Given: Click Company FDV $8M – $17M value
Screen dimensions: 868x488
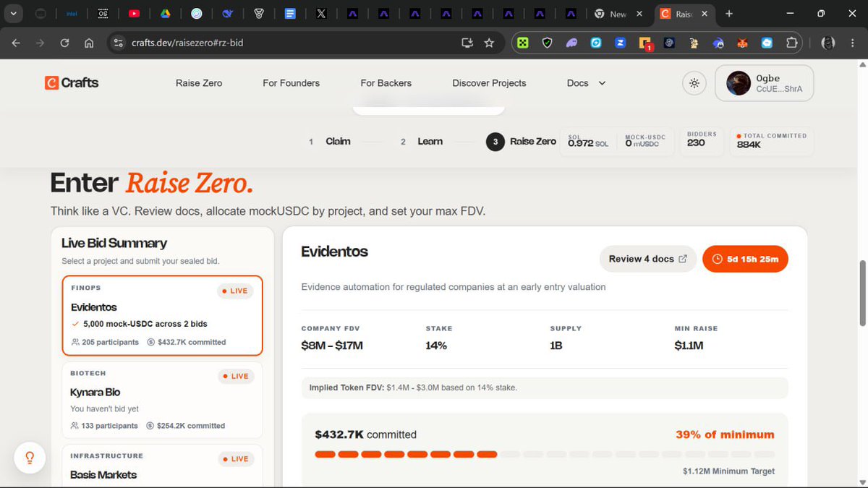Looking at the screenshot, I should pos(332,346).
